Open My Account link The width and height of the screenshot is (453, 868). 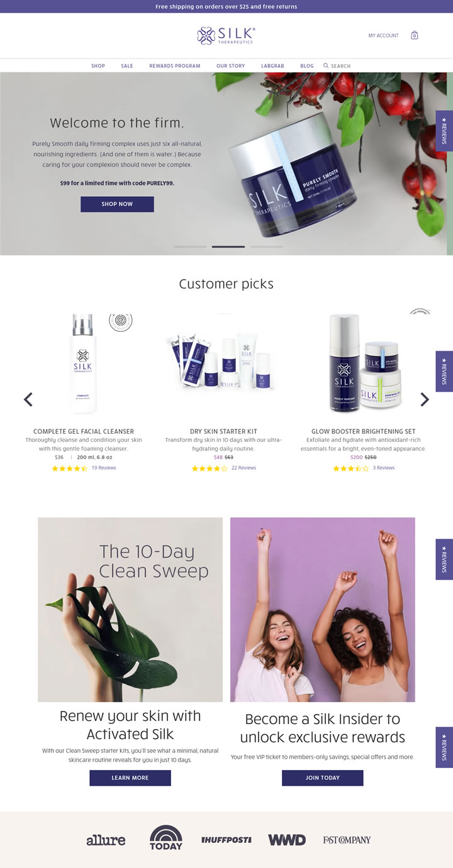coord(384,36)
